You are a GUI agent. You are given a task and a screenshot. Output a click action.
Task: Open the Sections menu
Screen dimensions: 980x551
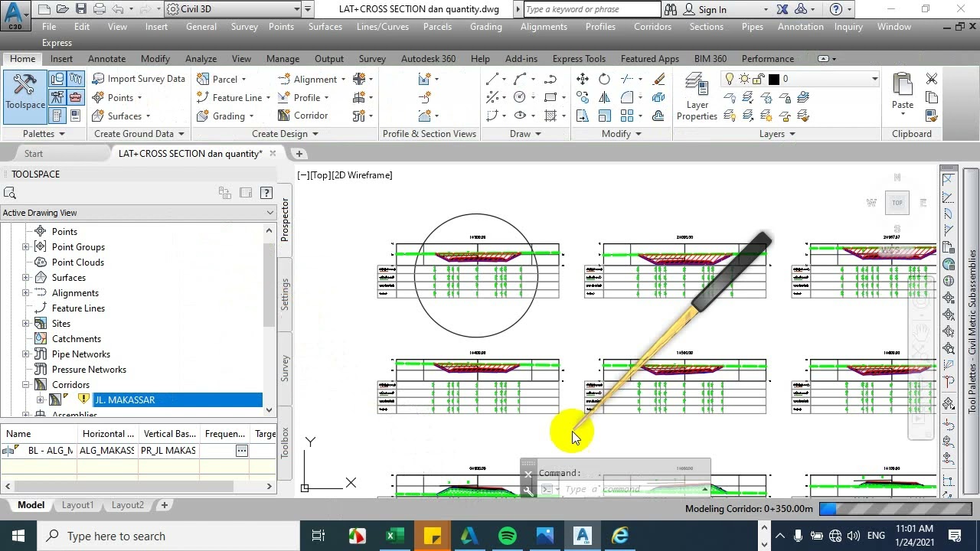click(706, 27)
